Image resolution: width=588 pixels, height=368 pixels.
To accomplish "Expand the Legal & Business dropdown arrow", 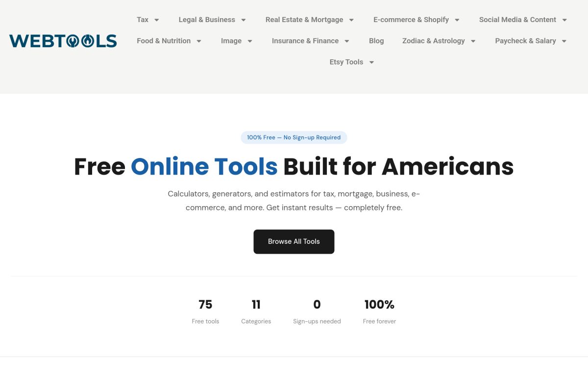I will (x=244, y=20).
